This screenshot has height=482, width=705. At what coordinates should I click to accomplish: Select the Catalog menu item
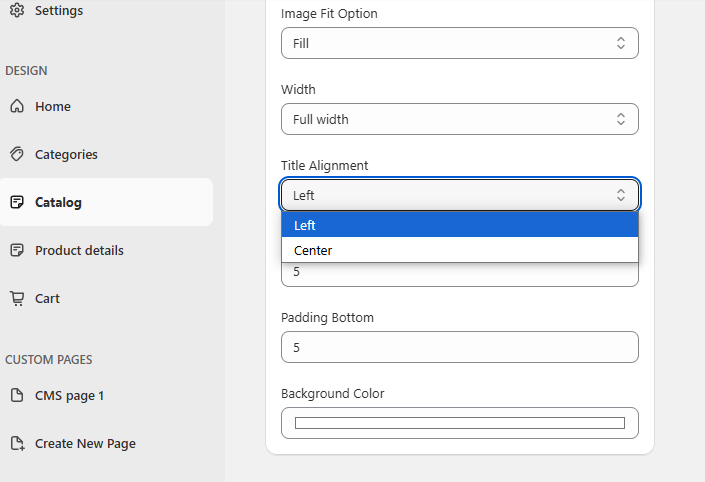(107, 202)
